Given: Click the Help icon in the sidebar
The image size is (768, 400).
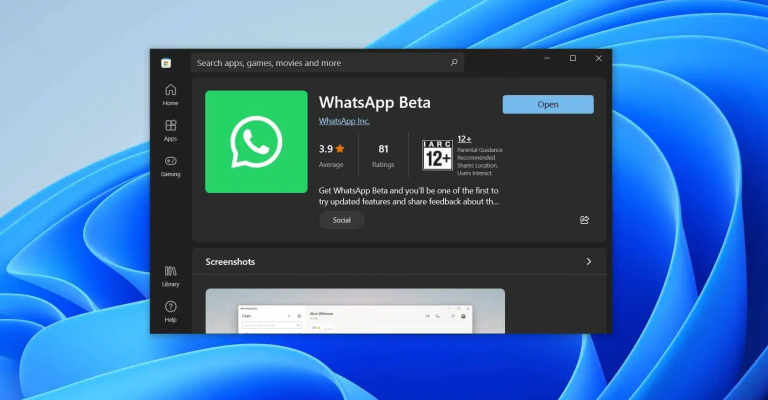Looking at the screenshot, I should pyautogui.click(x=170, y=311).
